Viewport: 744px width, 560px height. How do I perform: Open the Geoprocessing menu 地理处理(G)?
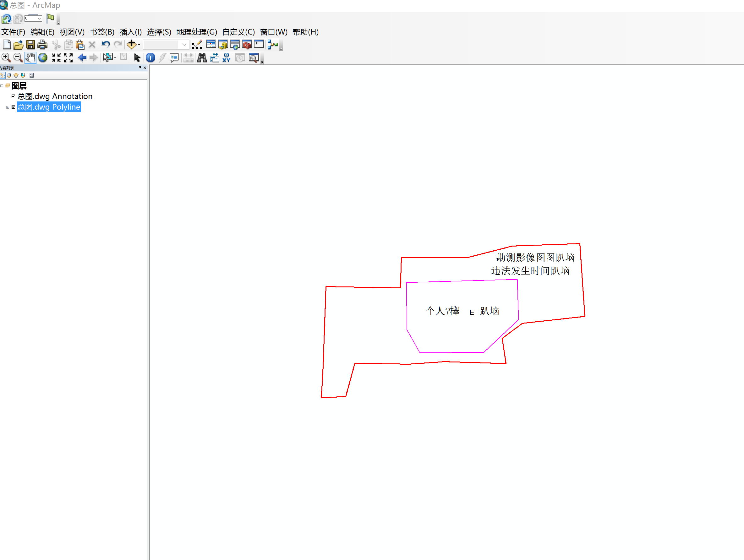tap(197, 32)
